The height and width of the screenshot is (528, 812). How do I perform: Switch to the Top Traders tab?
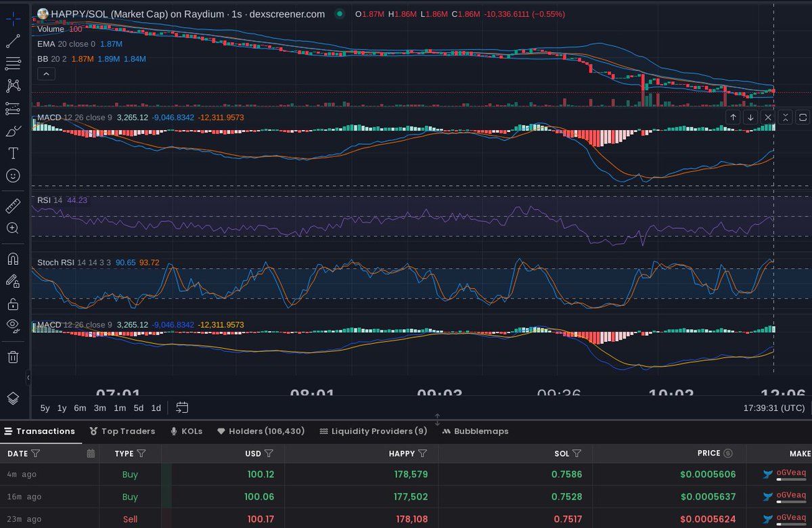pyautogui.click(x=122, y=431)
